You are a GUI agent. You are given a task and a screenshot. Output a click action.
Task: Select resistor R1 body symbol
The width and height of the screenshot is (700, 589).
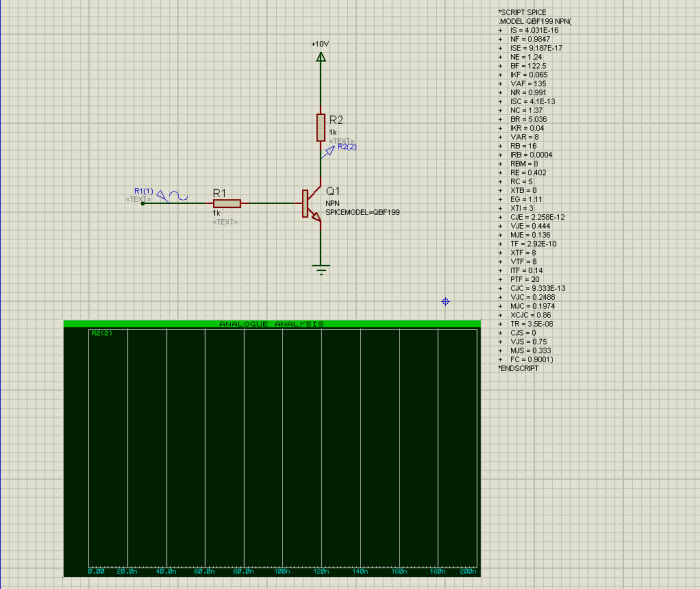(x=227, y=204)
